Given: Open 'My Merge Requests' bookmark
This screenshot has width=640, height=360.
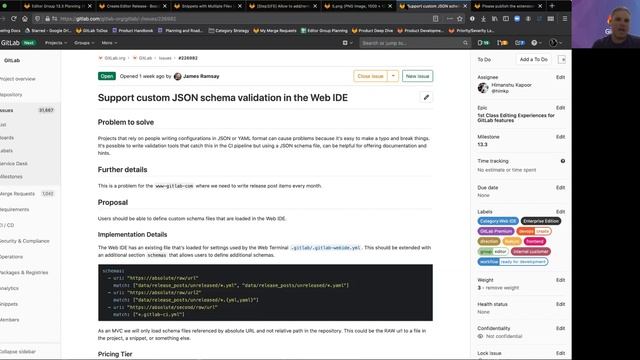Looking at the screenshot, I should coord(276,31).
